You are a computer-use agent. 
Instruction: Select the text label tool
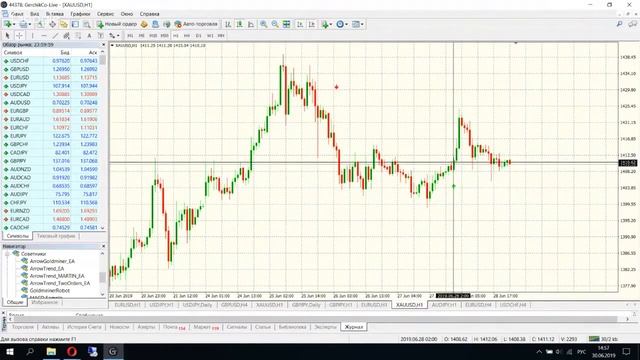100,36
